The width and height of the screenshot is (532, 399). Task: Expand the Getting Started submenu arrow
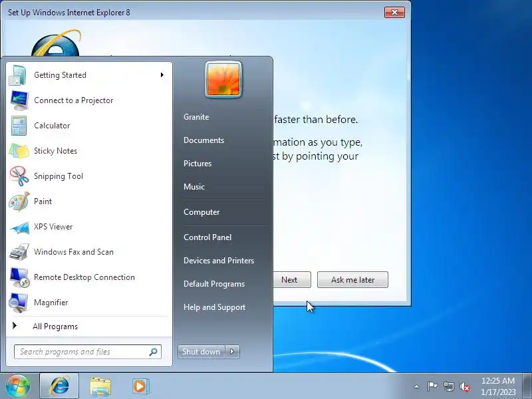pyautogui.click(x=162, y=75)
